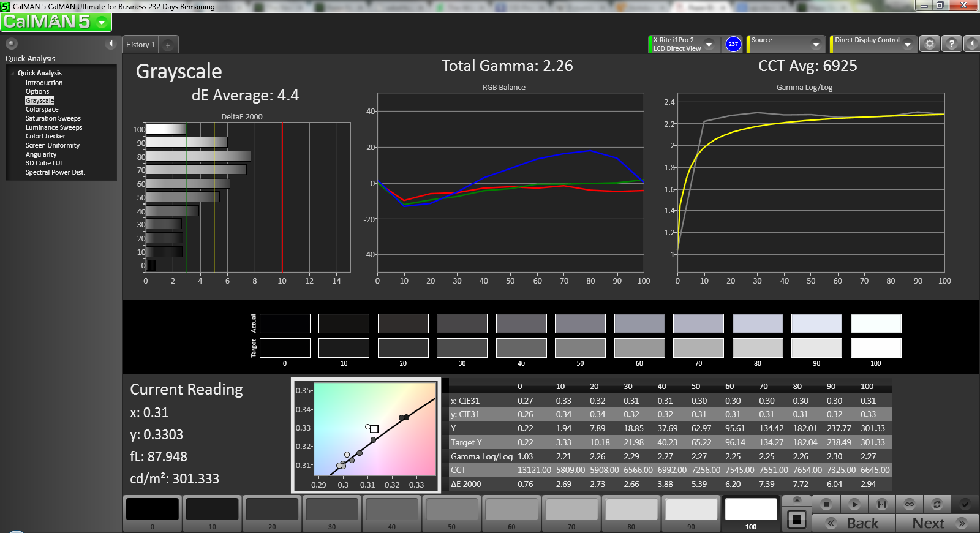Start reading with the play icon
The width and height of the screenshot is (980, 533).
point(854,504)
